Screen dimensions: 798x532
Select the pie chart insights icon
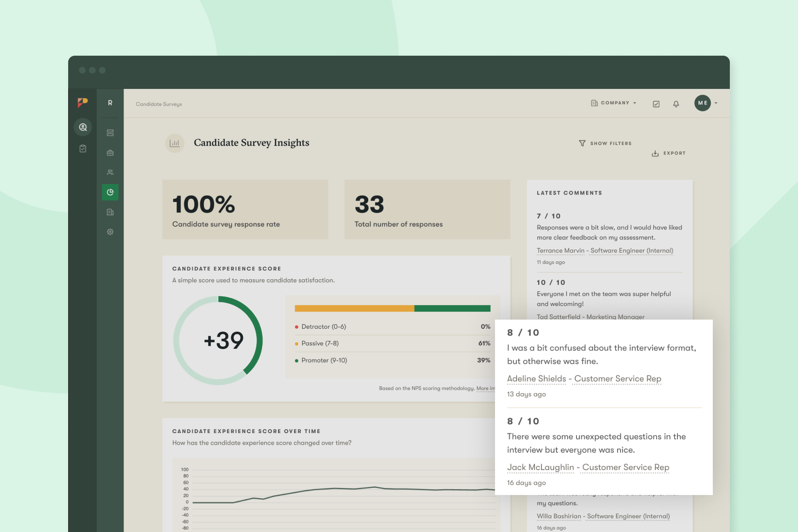[110, 192]
